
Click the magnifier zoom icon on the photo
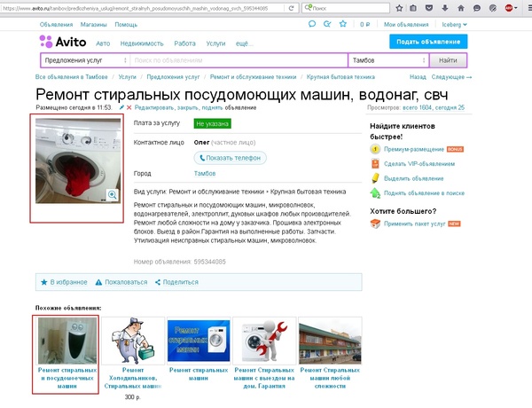[x=113, y=195]
